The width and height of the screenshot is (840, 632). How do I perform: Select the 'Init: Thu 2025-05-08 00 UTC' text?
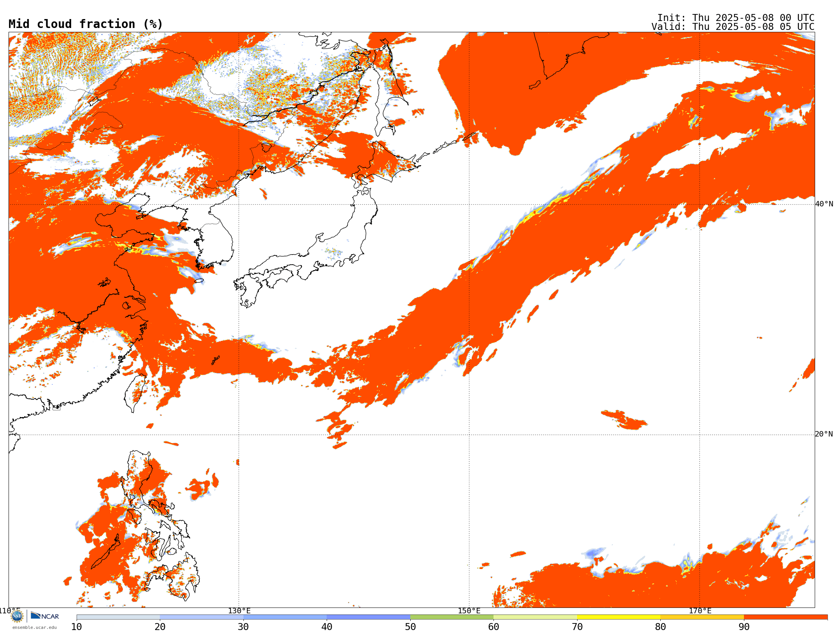[x=736, y=18]
